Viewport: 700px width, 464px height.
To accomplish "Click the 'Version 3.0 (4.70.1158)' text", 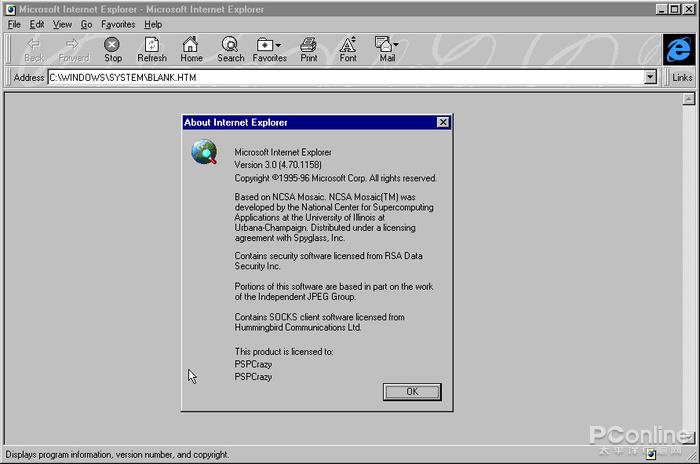I will click(278, 165).
